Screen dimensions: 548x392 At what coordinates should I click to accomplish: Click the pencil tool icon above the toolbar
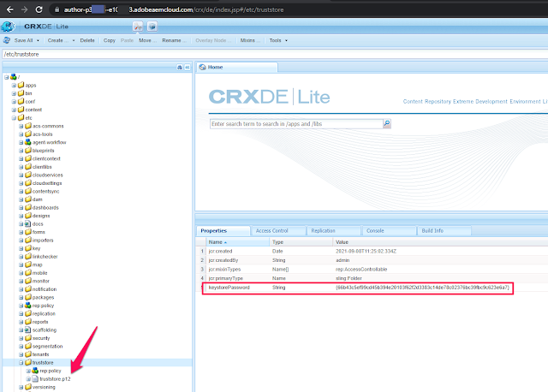[x=138, y=27]
